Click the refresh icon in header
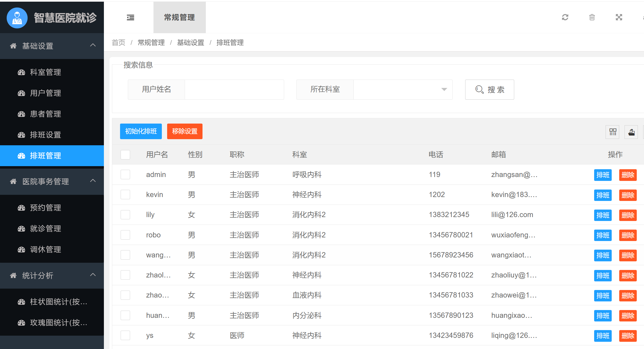 pyautogui.click(x=565, y=17)
